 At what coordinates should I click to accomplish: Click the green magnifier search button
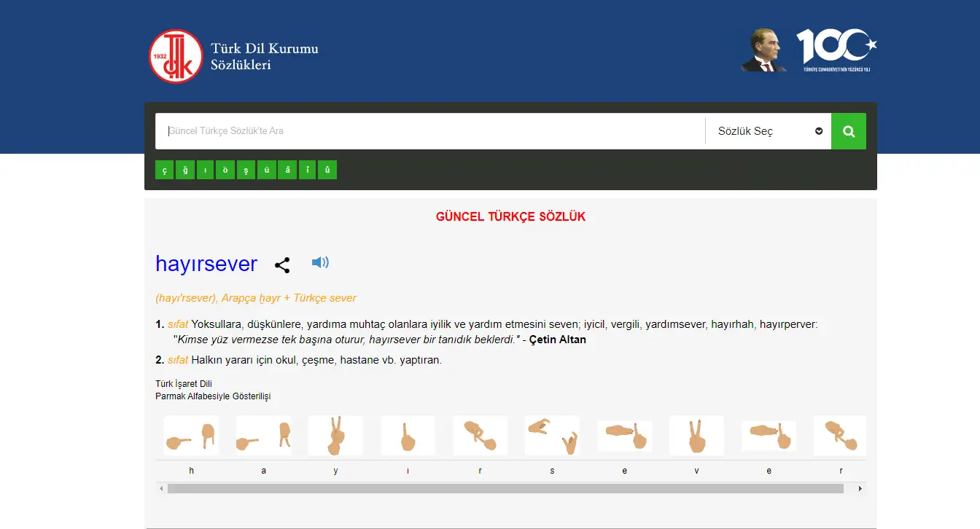click(849, 131)
